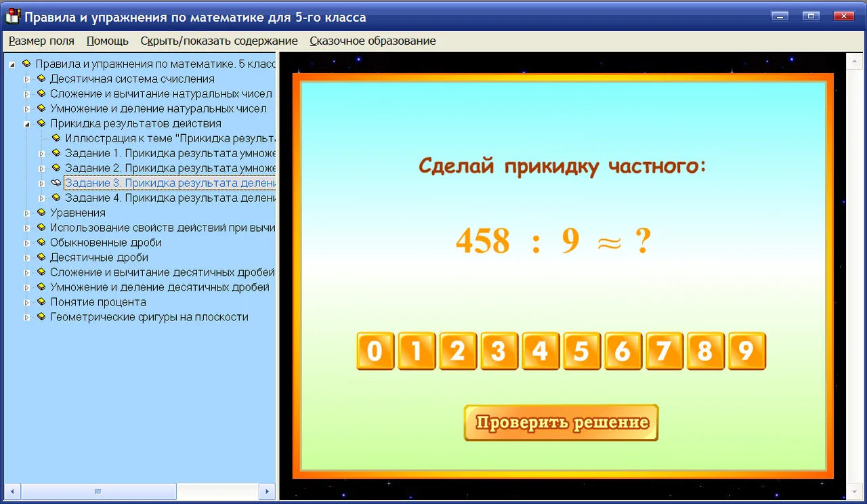The height and width of the screenshot is (504, 867).
Task: Click digit button 9
Action: pyautogui.click(x=747, y=351)
